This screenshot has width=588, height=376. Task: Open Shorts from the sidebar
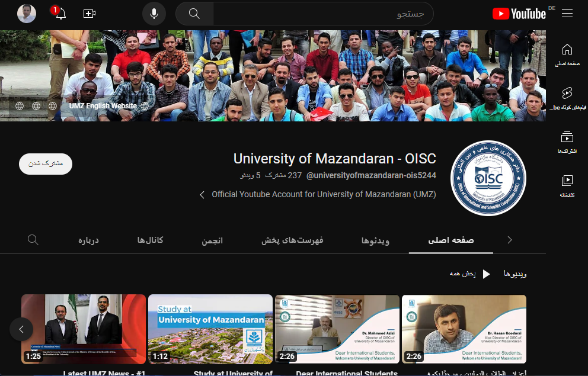567,97
